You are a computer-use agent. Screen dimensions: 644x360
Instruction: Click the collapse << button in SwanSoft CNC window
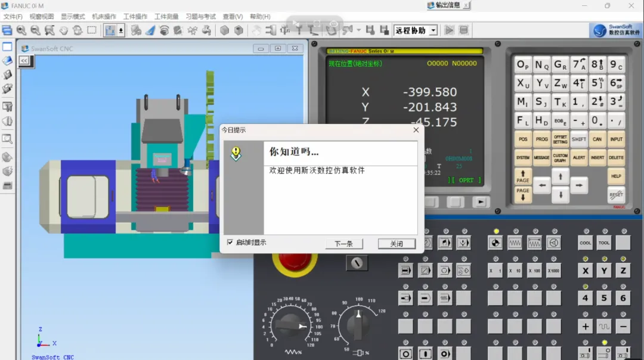click(24, 61)
